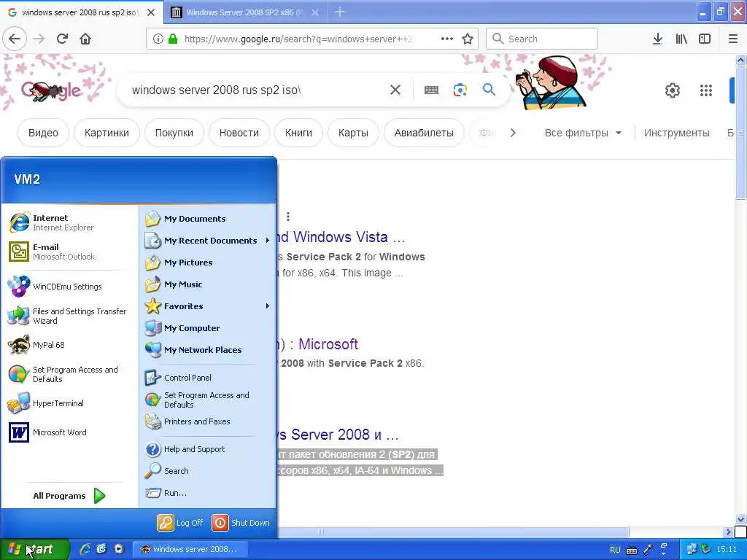
Task: Go back in browser history
Action: coord(15,39)
